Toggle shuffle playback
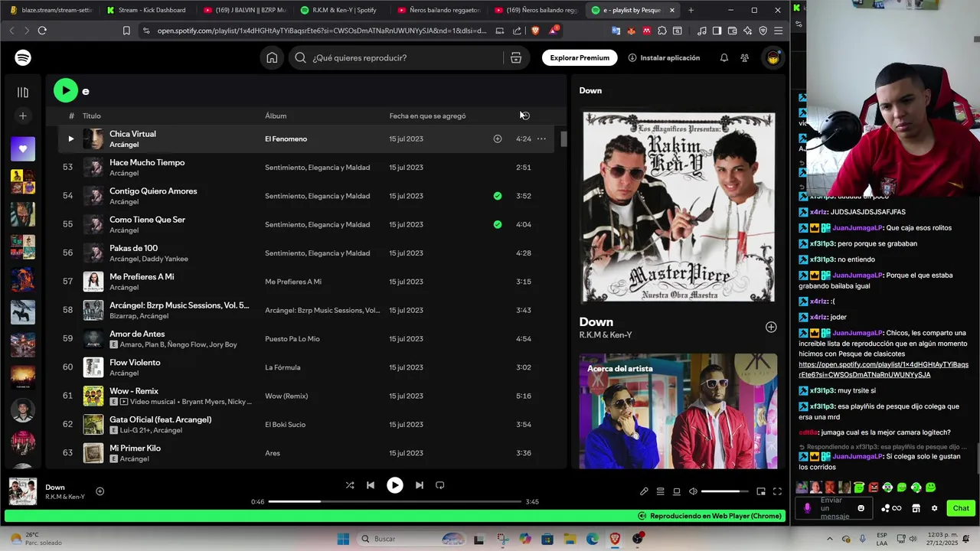This screenshot has width=980, height=551. coord(350,485)
